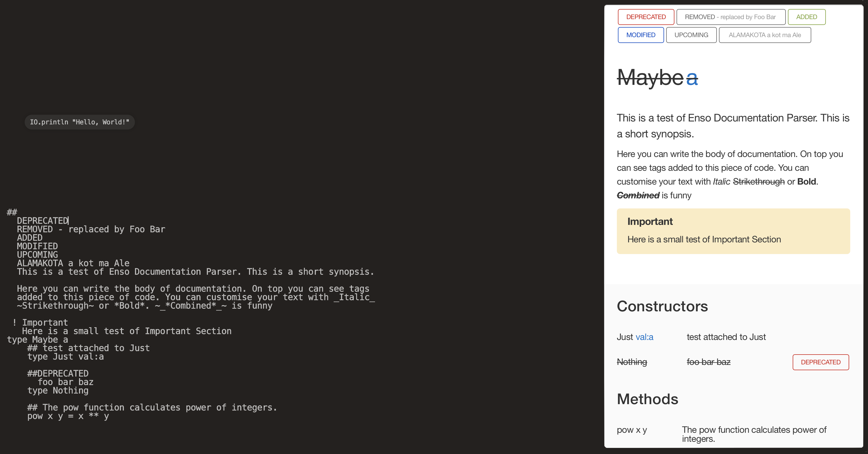Click the Important section box
Screen dimensions: 868x454
tap(733, 231)
